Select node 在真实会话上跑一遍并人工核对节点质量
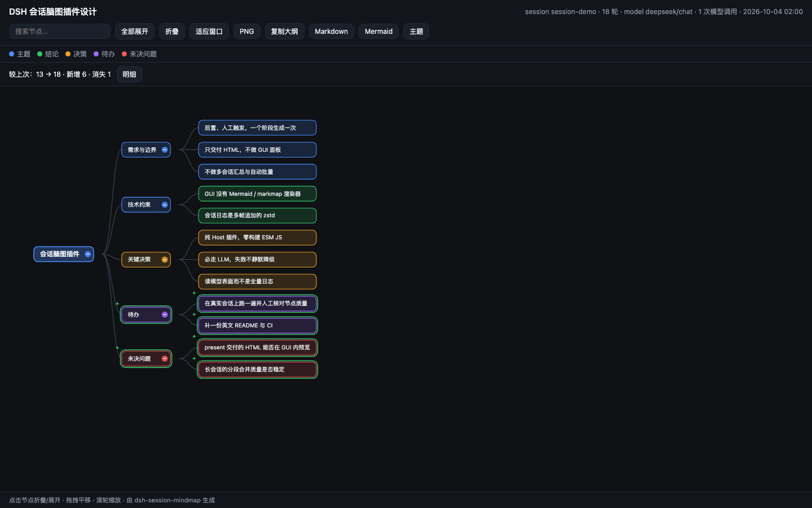The image size is (812, 508). (257, 304)
